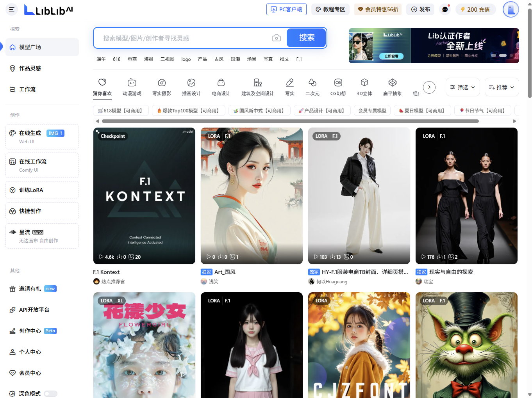Click the user avatar in header
Screen dimensions: 532x398
pyautogui.click(x=511, y=9)
